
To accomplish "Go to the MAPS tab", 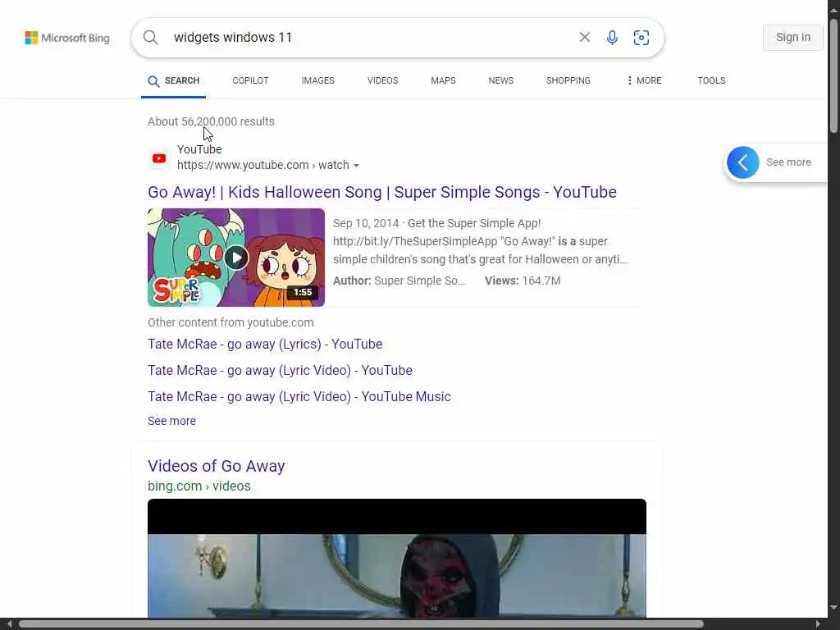I will coord(443,81).
